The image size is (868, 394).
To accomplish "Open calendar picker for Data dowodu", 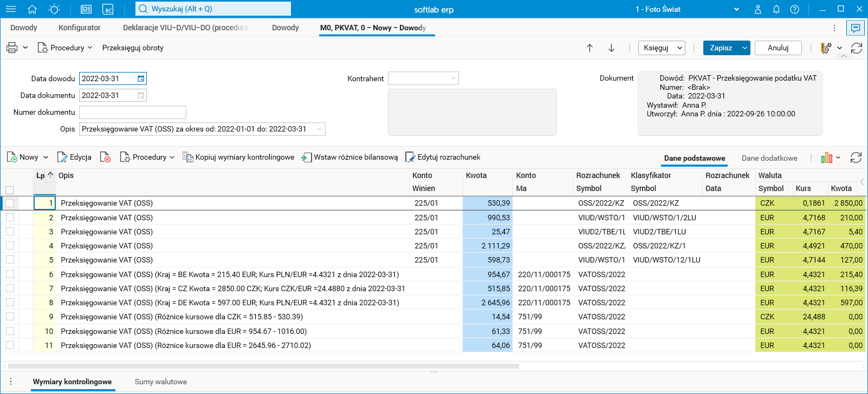I will tap(141, 78).
